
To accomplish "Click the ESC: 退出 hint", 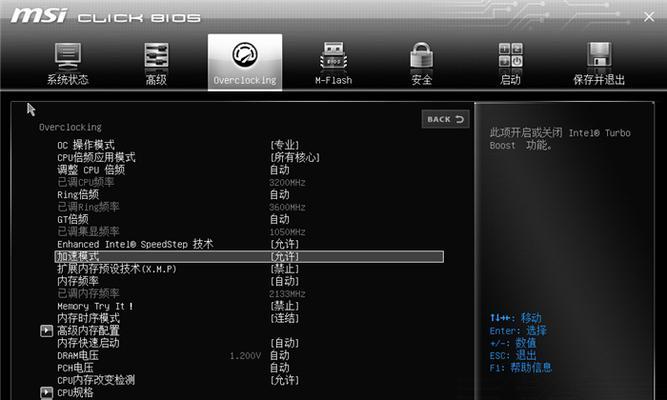I will pos(513,355).
